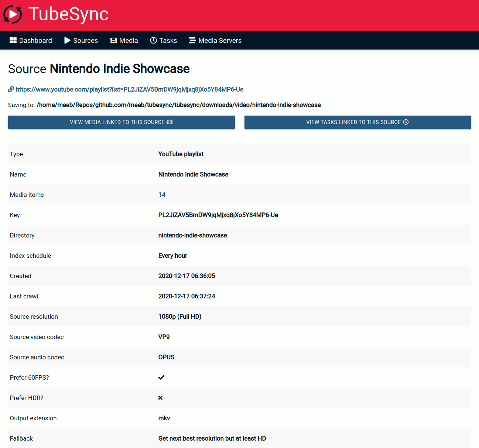Open the Tasks menu item
479x448 pixels.
(x=163, y=40)
